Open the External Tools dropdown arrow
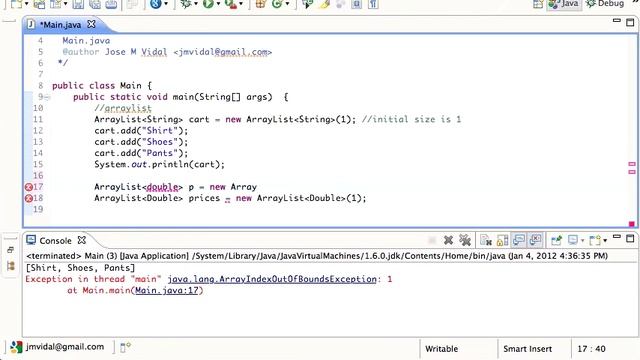Image resolution: width=640 pixels, height=360 pixels. 241,4
